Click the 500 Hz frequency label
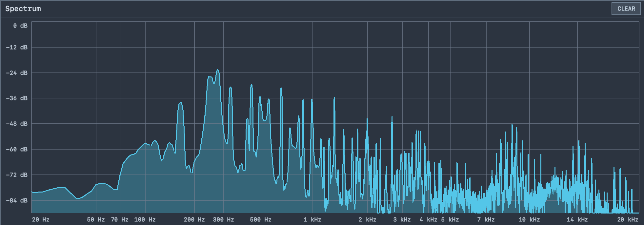The width and height of the screenshot is (644, 225). [x=261, y=219]
